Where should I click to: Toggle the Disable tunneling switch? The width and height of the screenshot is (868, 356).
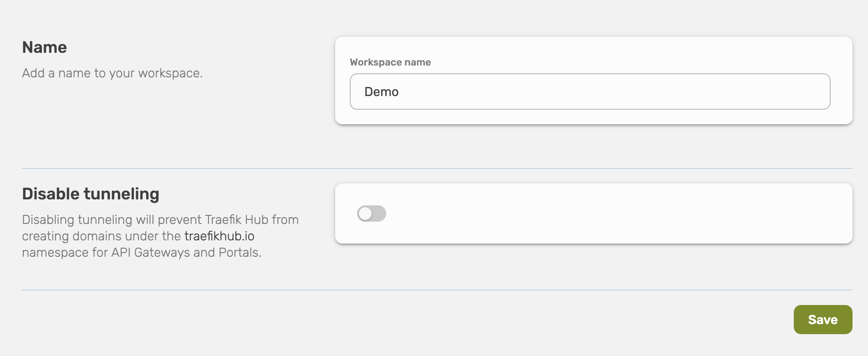[x=372, y=214]
